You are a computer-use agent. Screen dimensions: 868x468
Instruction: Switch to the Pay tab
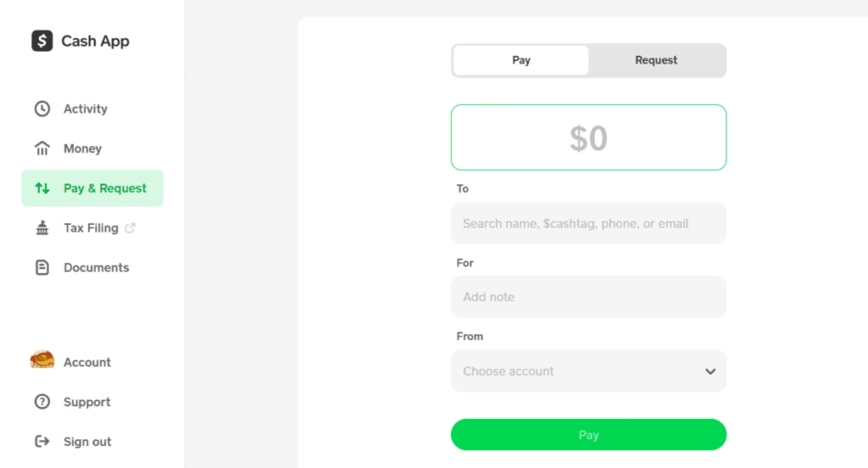tap(521, 60)
